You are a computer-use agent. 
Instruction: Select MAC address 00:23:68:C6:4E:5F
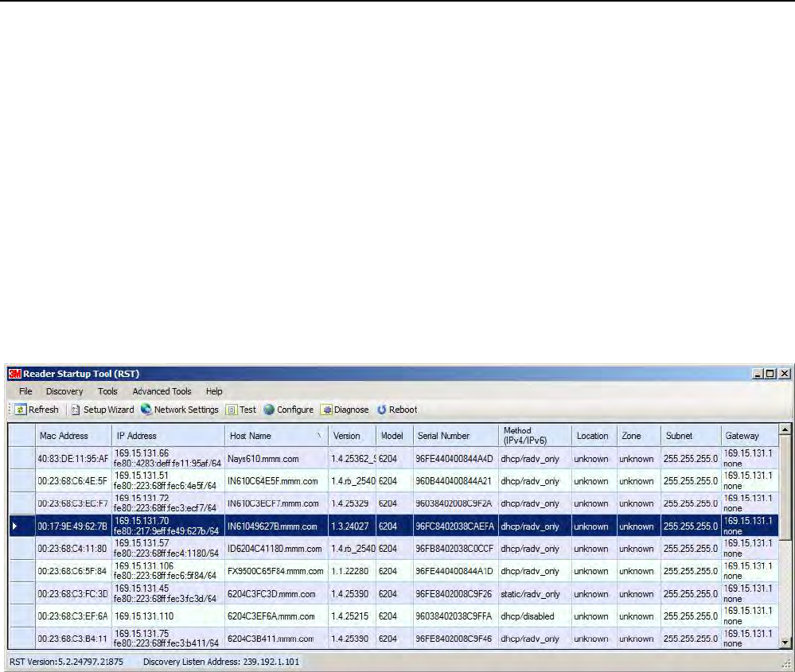73,481
